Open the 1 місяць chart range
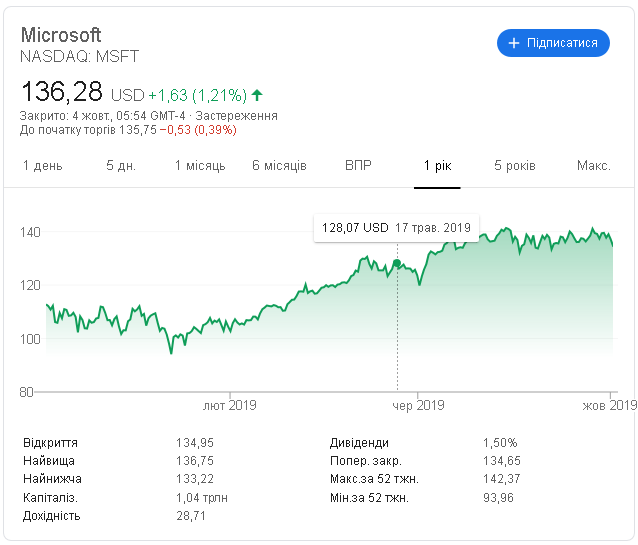The height and width of the screenshot is (545, 638). [x=200, y=165]
